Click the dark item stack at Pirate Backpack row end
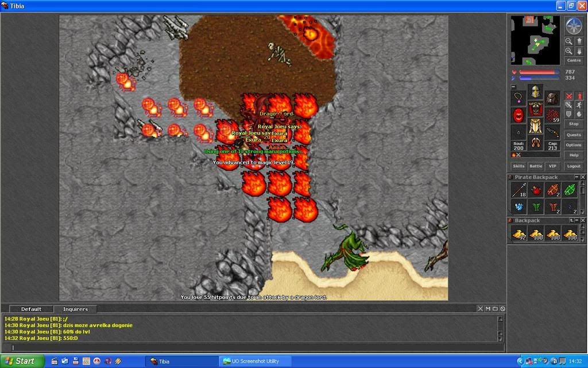 click(570, 207)
